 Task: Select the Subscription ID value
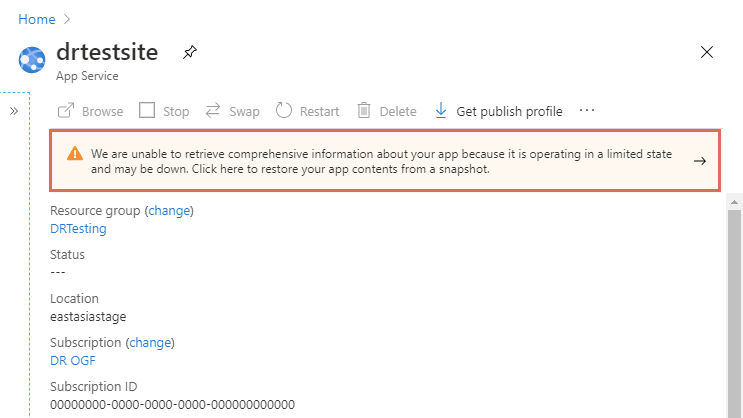click(172, 405)
